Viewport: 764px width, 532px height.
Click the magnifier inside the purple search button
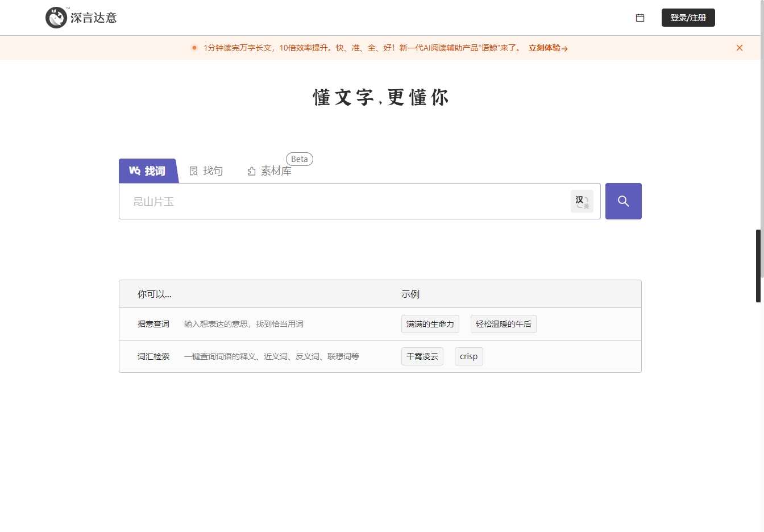click(624, 201)
